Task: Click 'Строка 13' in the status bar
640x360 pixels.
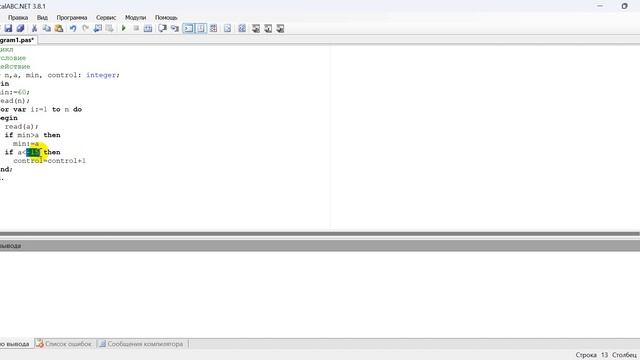Action: pos(592,355)
